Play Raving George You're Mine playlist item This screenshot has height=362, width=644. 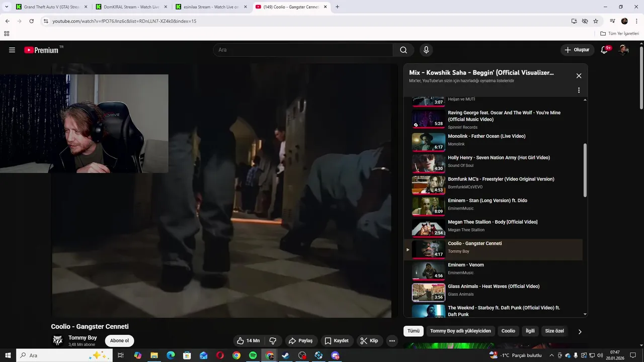point(493,119)
